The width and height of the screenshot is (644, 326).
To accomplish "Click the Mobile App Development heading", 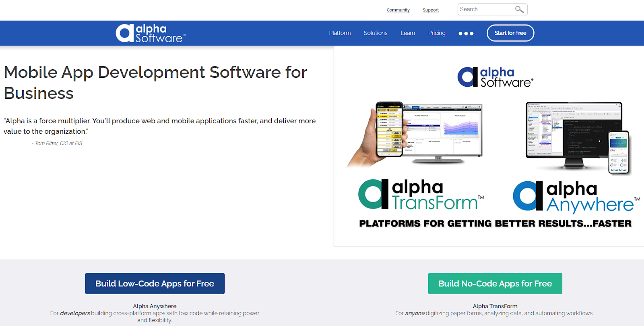I will tap(155, 83).
